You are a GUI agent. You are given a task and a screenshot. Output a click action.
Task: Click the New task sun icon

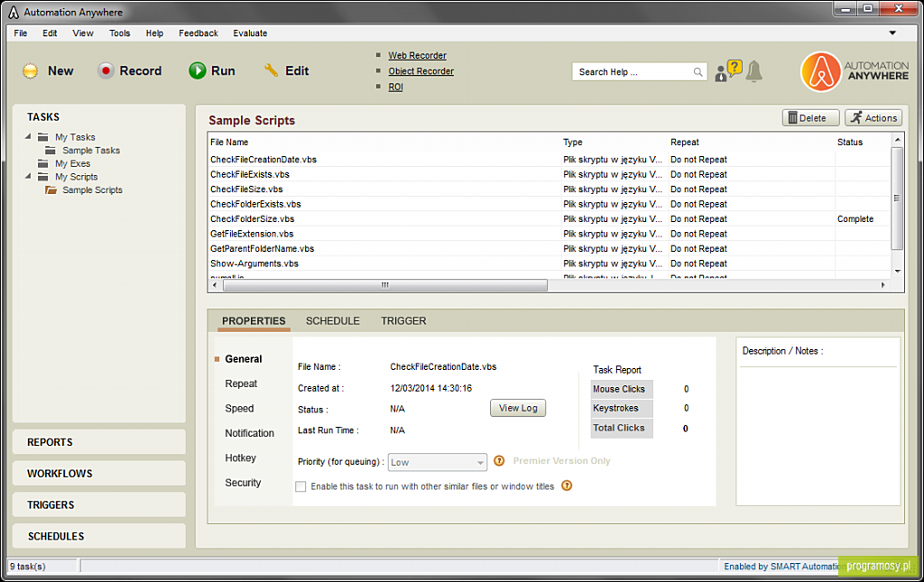pyautogui.click(x=30, y=71)
